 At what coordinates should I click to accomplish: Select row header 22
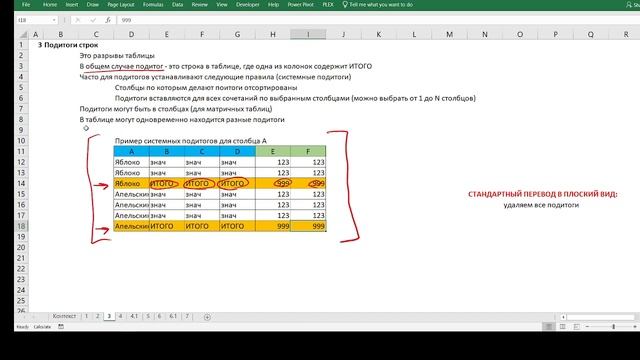(x=21, y=269)
